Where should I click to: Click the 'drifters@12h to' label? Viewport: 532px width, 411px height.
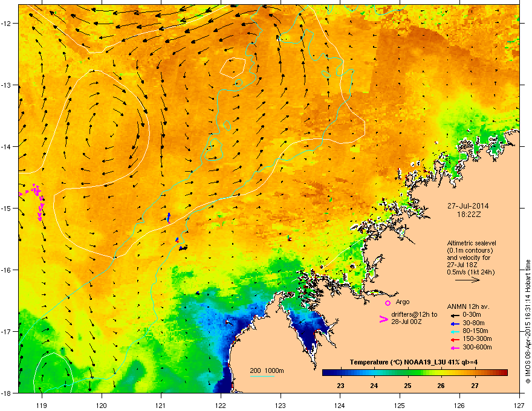(x=414, y=314)
